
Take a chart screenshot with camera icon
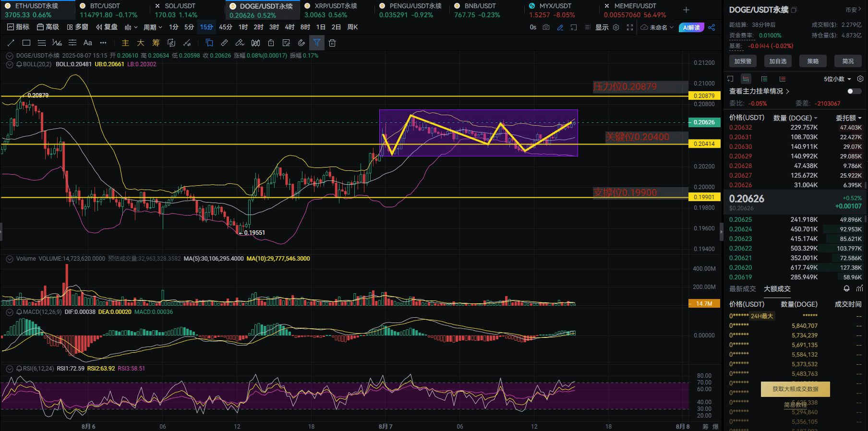(x=546, y=27)
